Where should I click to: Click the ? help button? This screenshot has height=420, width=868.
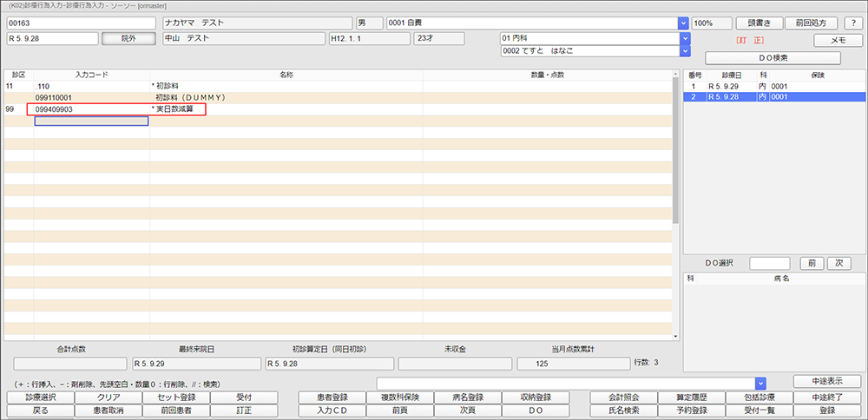[854, 23]
